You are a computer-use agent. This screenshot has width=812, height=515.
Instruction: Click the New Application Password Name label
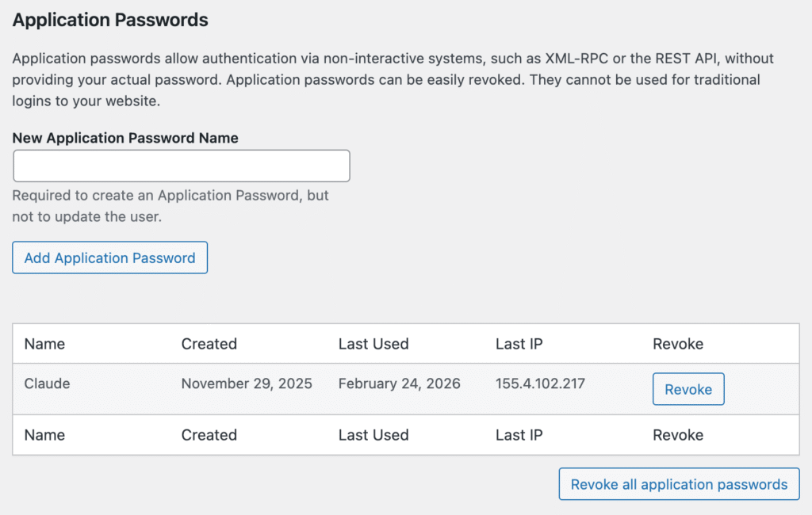[x=125, y=138]
